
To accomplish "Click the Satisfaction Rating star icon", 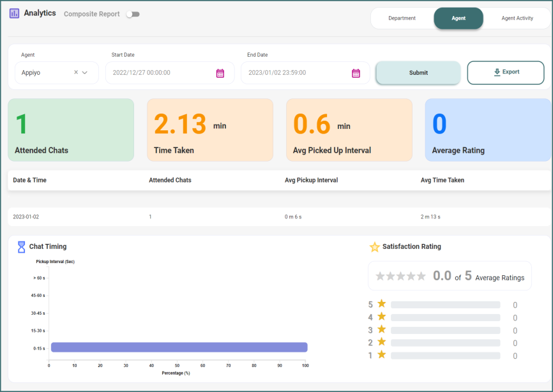I will click(375, 246).
